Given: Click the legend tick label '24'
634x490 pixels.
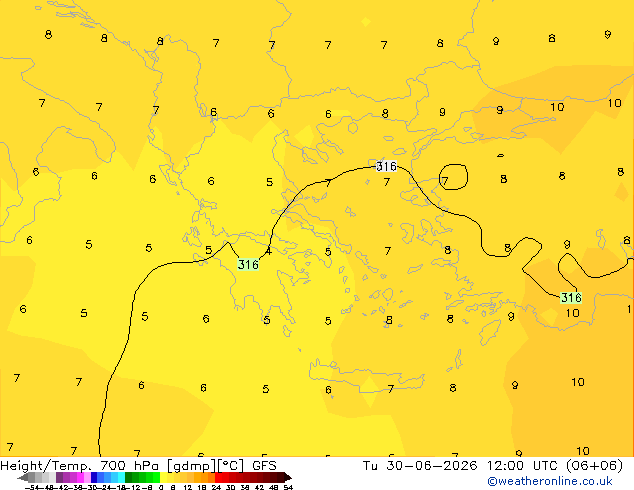Looking at the screenshot, I should (x=216, y=487).
